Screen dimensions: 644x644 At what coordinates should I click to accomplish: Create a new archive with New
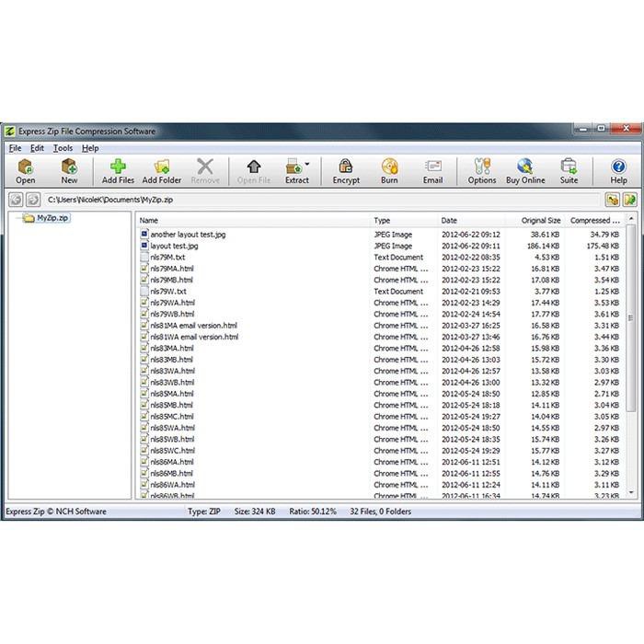point(69,171)
